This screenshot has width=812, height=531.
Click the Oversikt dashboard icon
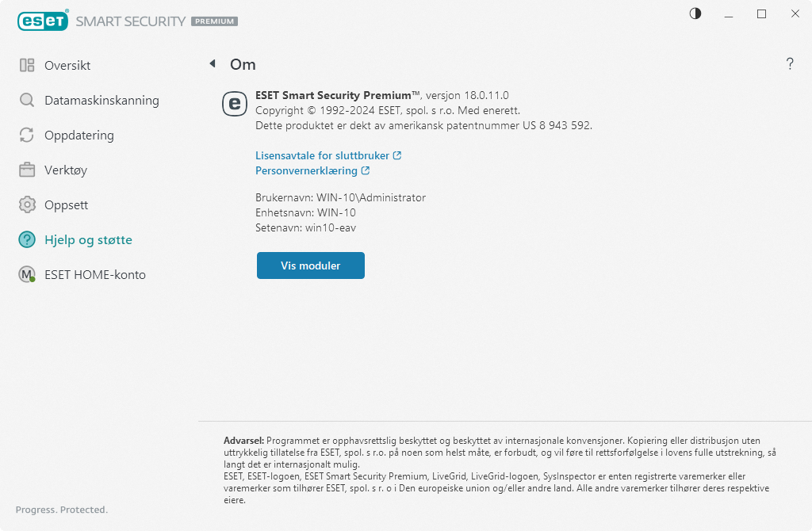click(x=27, y=66)
